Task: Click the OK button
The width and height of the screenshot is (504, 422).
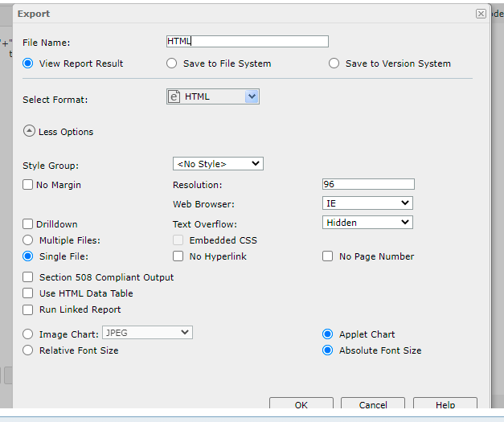Action: pos(301,404)
